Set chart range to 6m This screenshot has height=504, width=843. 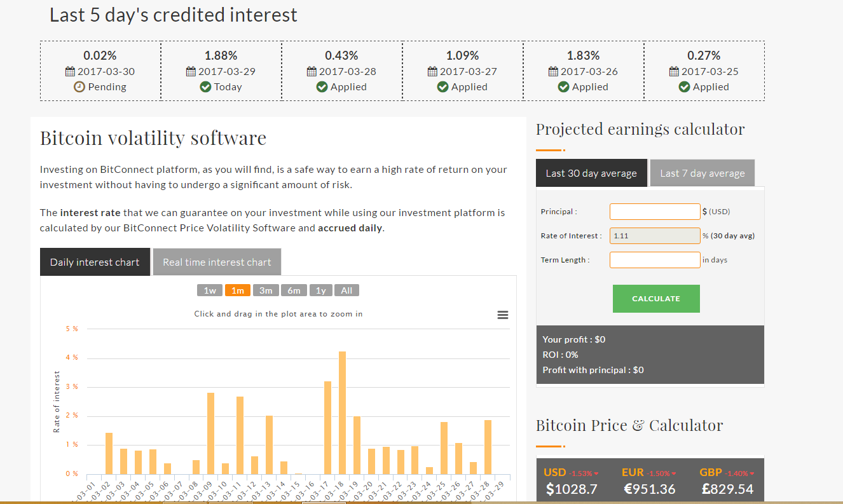(294, 290)
